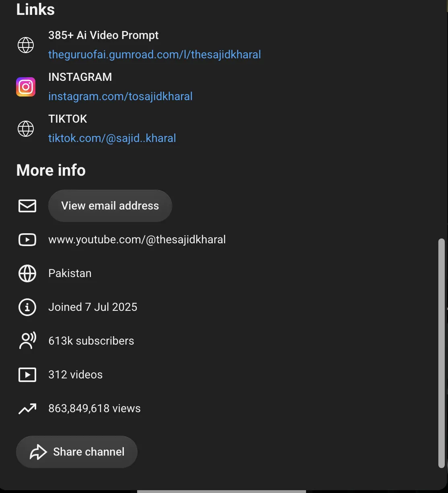The width and height of the screenshot is (448, 493).
Task: Select the www.youtube.com/@thesajidkharal text
Action: [137, 240]
